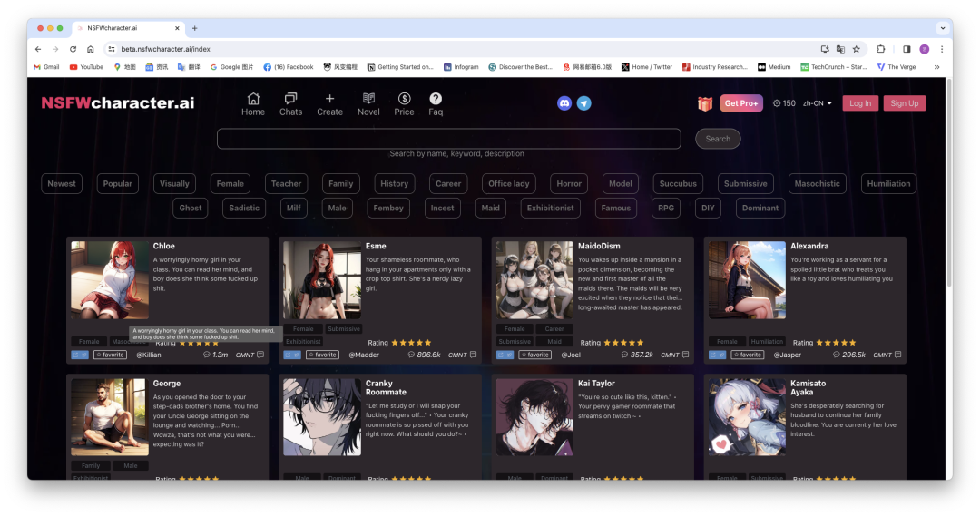Toggle favorite on the Esme card
980x516 pixels.
322,355
